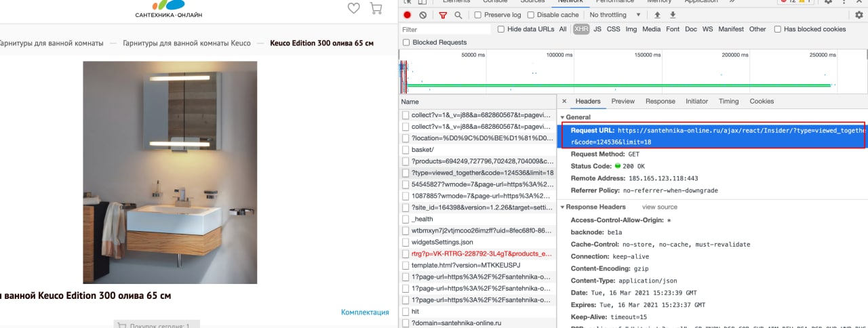Select the ?products=694249 request row
The image size is (868, 328).
pos(478,161)
